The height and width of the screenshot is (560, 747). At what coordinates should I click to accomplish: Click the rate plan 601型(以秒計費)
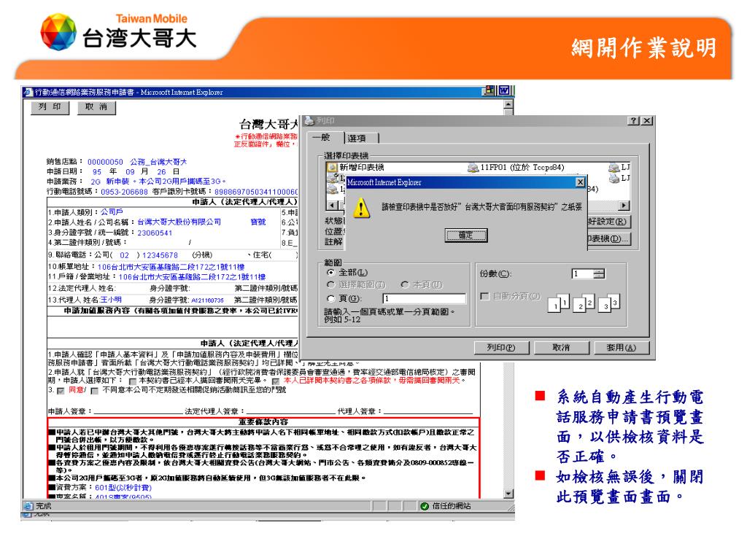click(x=123, y=488)
